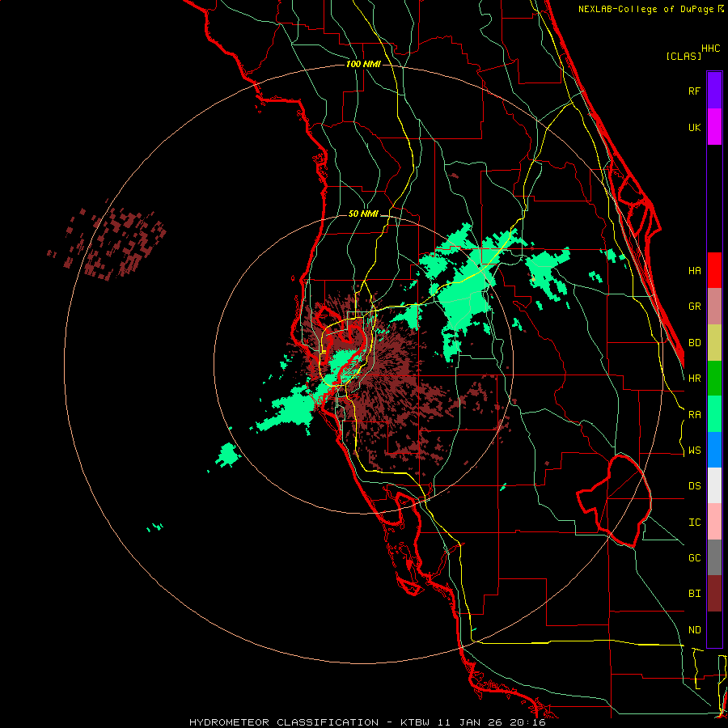Click the "UK" legend label
The image size is (728, 728).
(694, 127)
